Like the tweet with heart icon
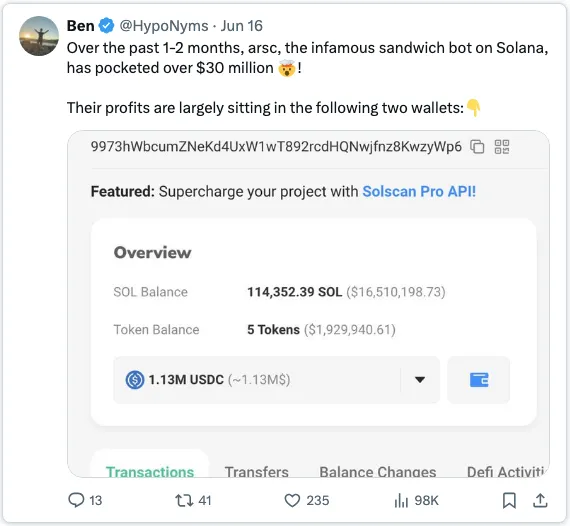Screen dimensions: 570x526 [x=292, y=500]
